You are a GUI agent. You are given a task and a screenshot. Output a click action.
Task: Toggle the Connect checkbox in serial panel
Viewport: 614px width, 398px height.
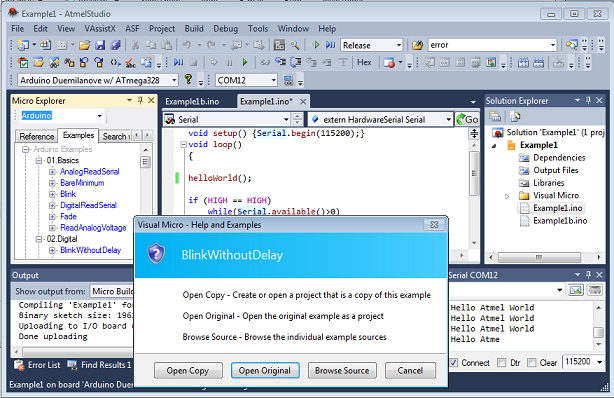coord(453,363)
